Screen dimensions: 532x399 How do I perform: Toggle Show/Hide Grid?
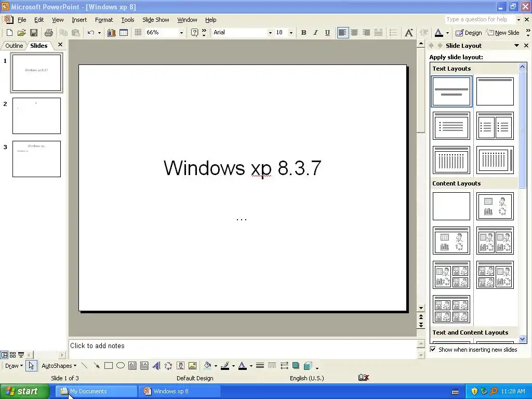pyautogui.click(x=138, y=33)
